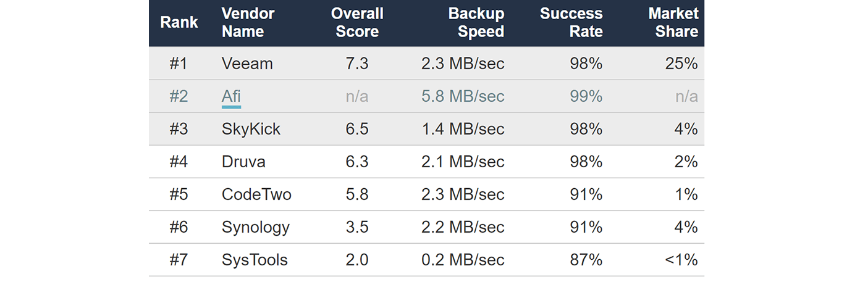Select Veeam's 25% market share
This screenshot has width=868, height=282.
(683, 64)
